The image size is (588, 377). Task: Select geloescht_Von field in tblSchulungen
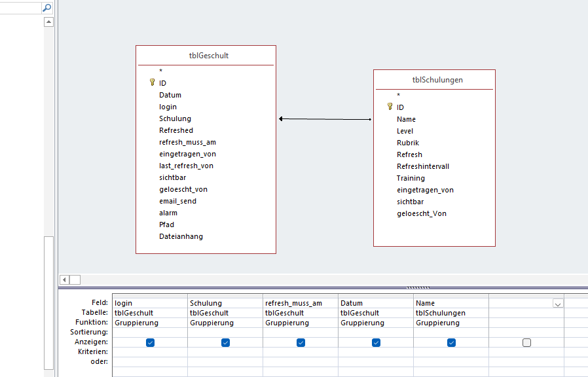422,213
